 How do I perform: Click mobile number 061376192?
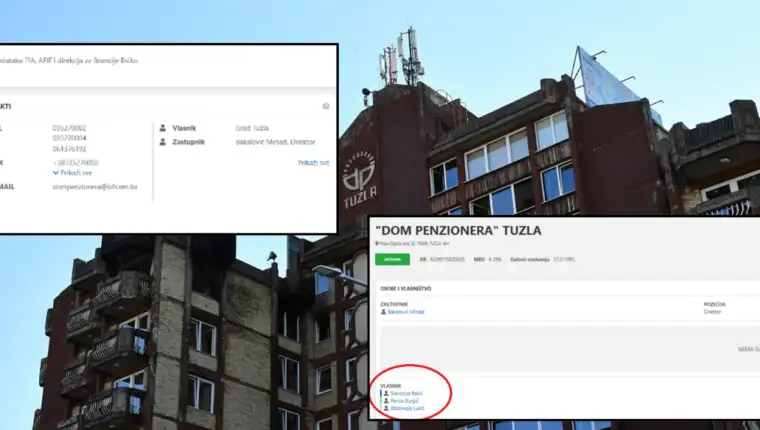69,149
